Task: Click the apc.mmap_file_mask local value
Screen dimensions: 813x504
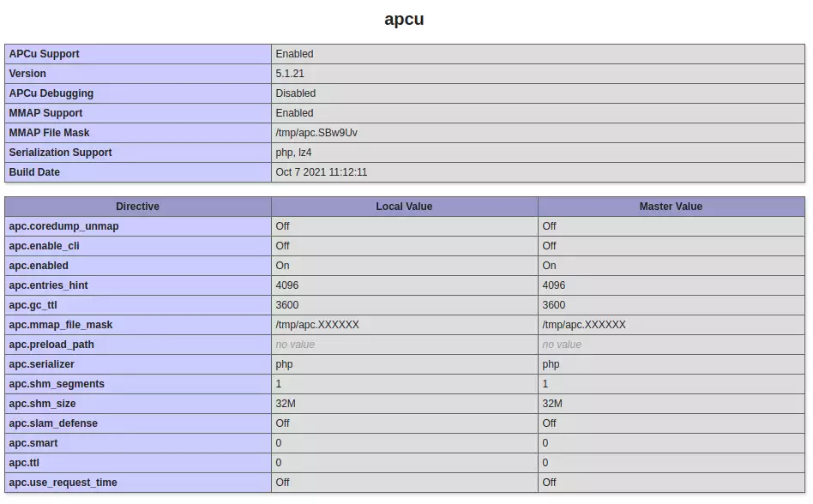Action: click(x=317, y=325)
